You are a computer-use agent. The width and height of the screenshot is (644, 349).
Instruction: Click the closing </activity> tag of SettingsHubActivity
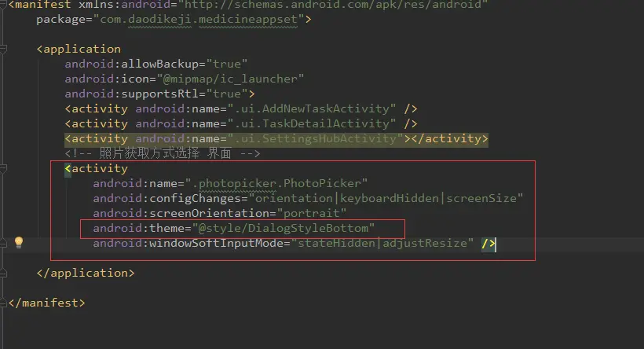450,139
